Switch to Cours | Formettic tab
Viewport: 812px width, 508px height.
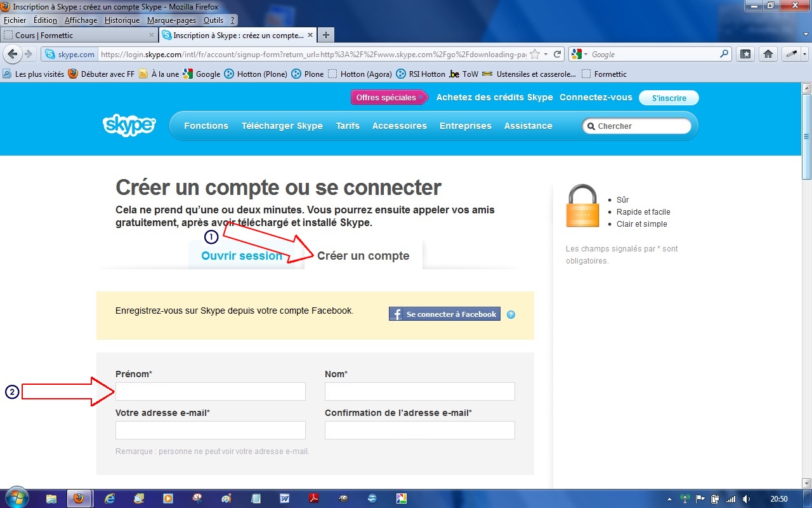79,35
